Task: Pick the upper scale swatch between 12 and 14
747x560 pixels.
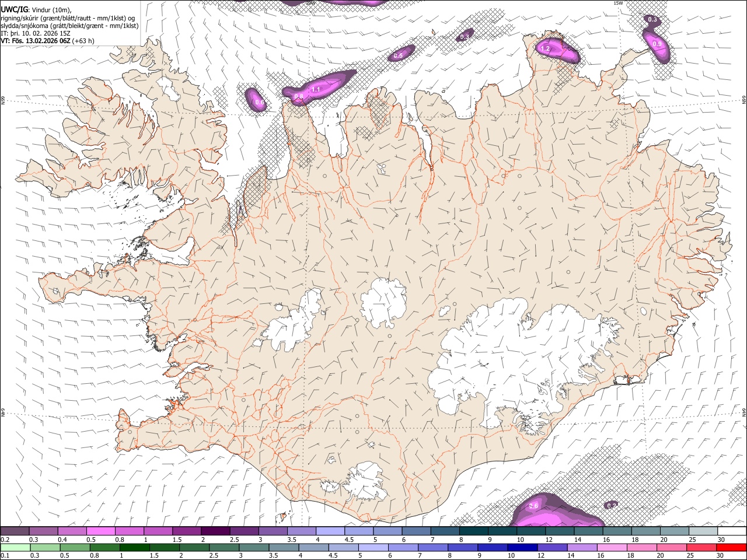Action: (560, 531)
